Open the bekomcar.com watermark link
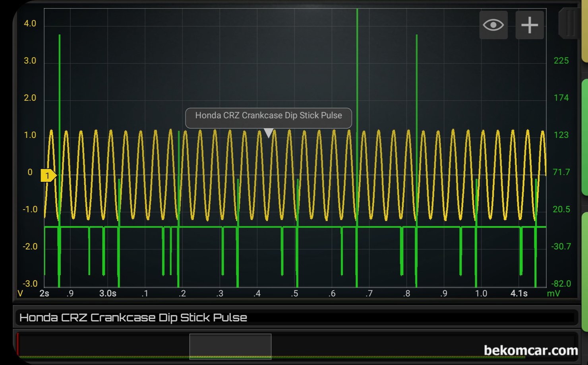 click(x=530, y=350)
